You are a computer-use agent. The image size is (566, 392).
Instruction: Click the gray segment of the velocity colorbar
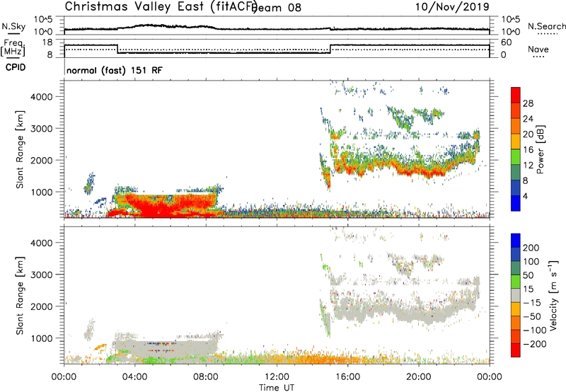(x=516, y=295)
